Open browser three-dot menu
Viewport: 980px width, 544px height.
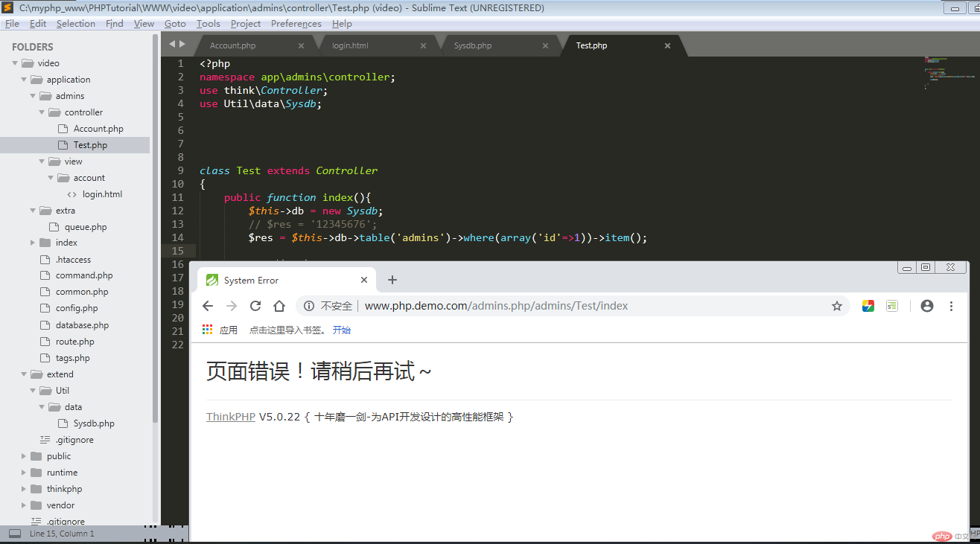pyautogui.click(x=951, y=306)
